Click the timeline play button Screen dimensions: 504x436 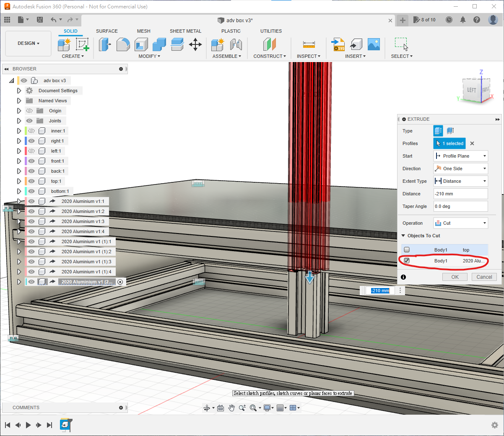tap(28, 425)
